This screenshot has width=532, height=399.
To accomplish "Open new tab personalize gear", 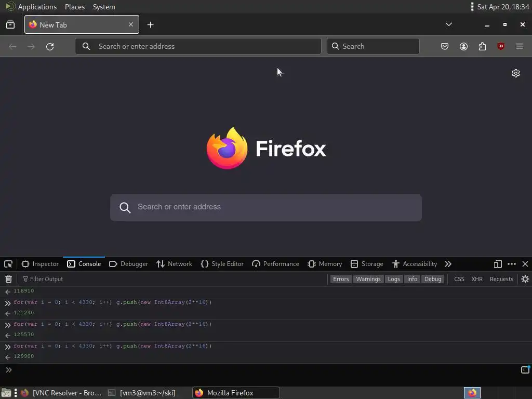I will [x=516, y=73].
